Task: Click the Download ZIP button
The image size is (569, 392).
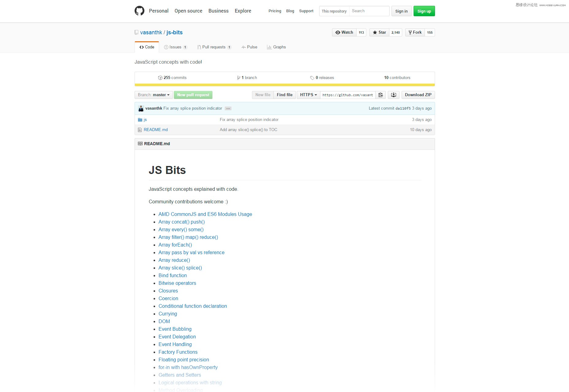Action: click(418, 95)
